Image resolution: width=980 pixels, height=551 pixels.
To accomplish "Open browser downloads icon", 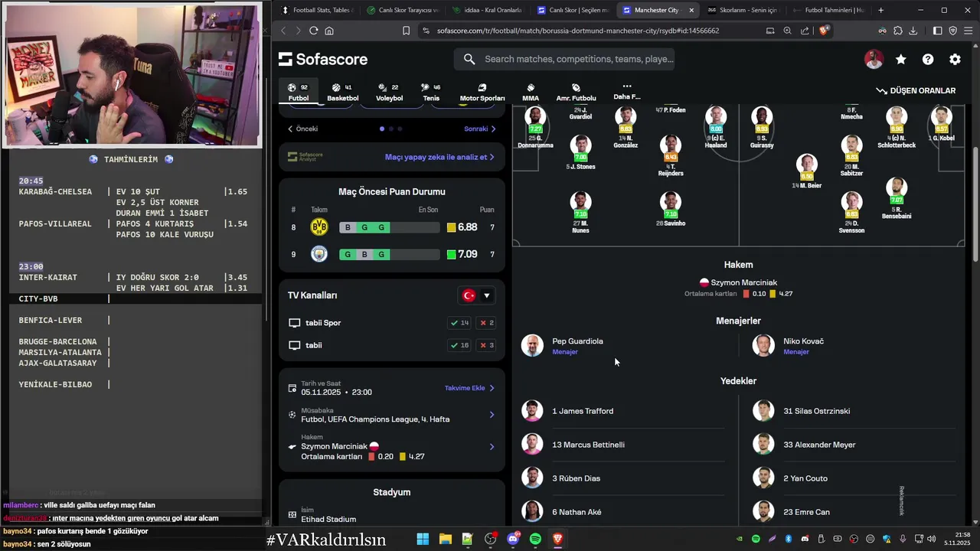I will coord(913,31).
